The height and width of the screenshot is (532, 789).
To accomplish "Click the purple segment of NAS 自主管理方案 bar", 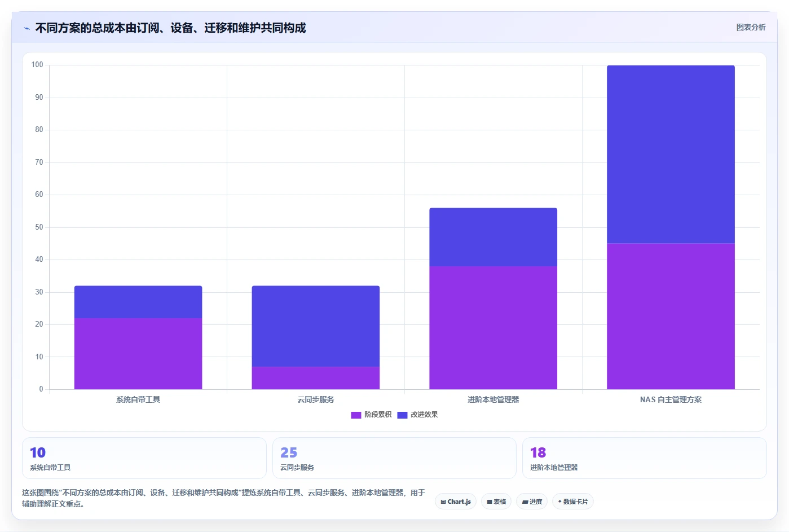I will coord(671,316).
